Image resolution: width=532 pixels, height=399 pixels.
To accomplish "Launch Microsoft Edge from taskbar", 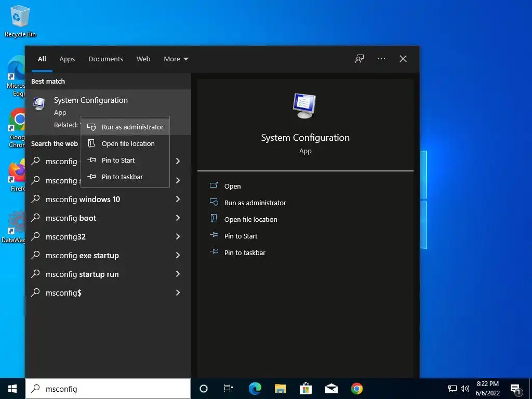I will pyautogui.click(x=255, y=389).
